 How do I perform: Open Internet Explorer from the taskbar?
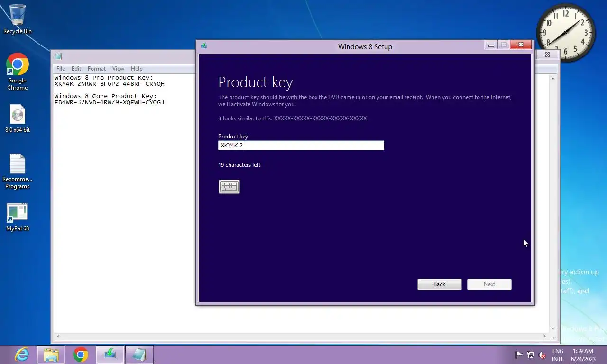pos(22,355)
